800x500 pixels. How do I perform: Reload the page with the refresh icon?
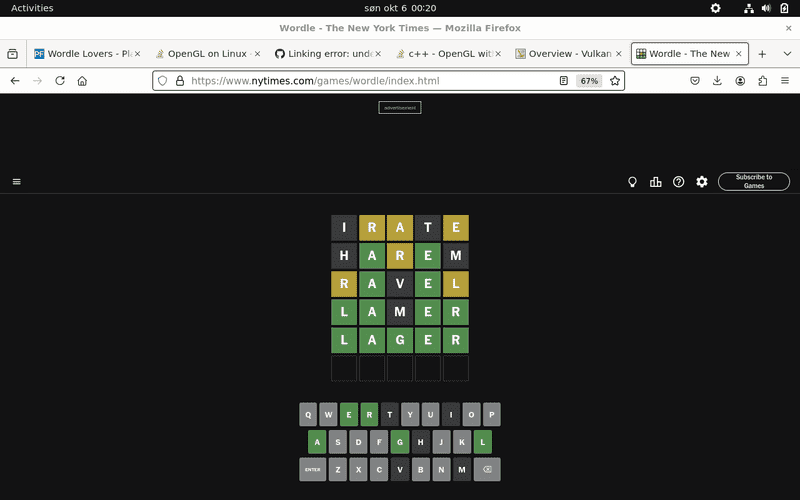[x=60, y=81]
